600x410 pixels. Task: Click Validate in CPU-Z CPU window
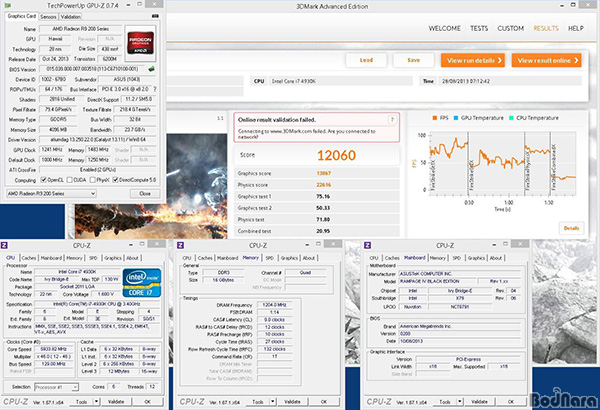click(x=116, y=402)
